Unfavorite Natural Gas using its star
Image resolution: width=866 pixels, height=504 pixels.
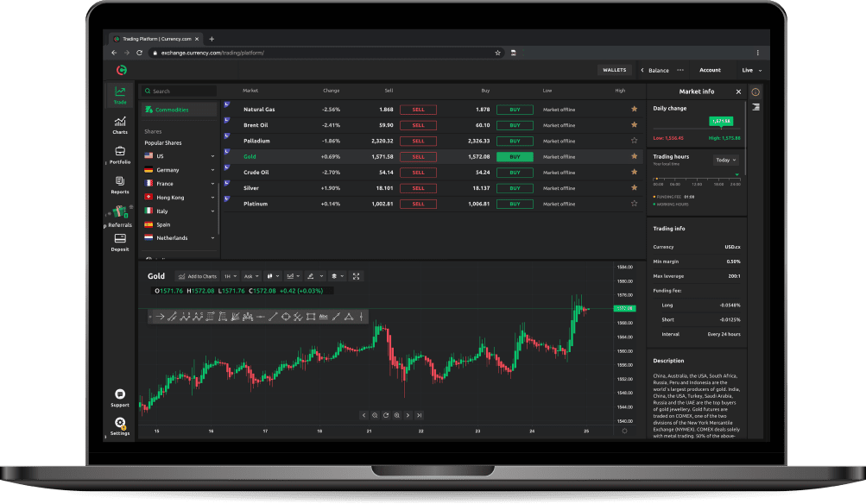pos(635,110)
